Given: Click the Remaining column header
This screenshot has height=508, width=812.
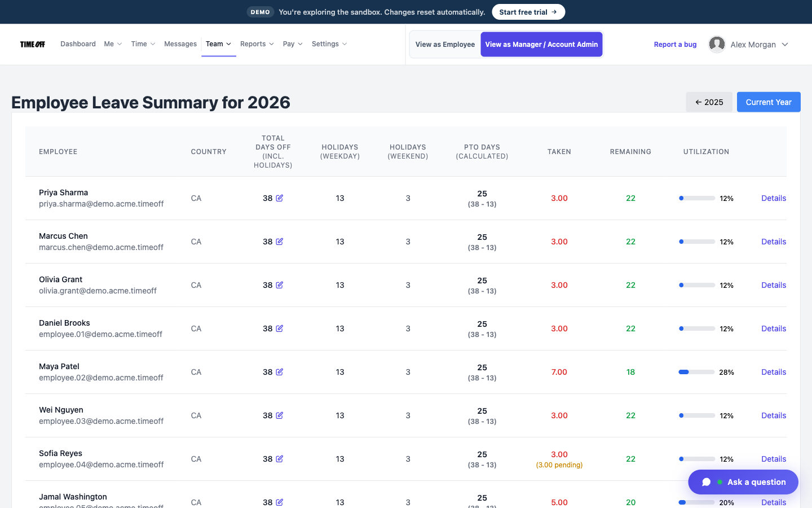Looking at the screenshot, I should tap(630, 152).
